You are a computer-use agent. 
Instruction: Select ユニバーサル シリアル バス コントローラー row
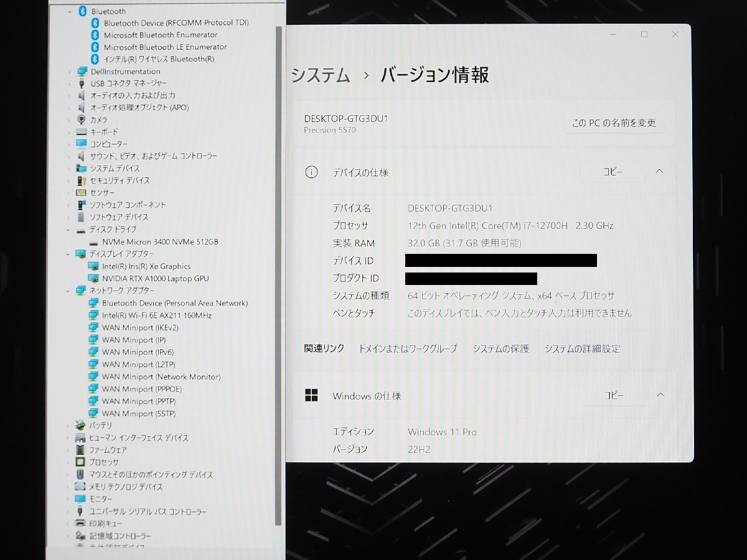(x=141, y=511)
